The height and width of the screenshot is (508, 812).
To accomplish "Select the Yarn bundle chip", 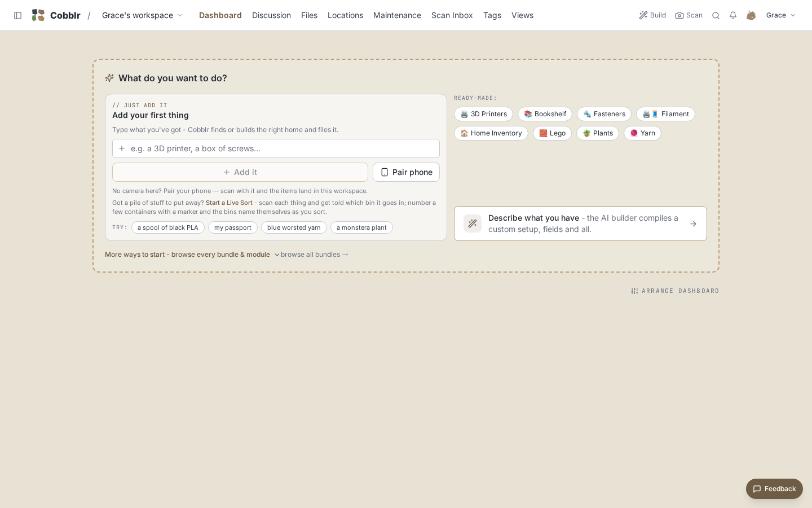I will 642,133.
